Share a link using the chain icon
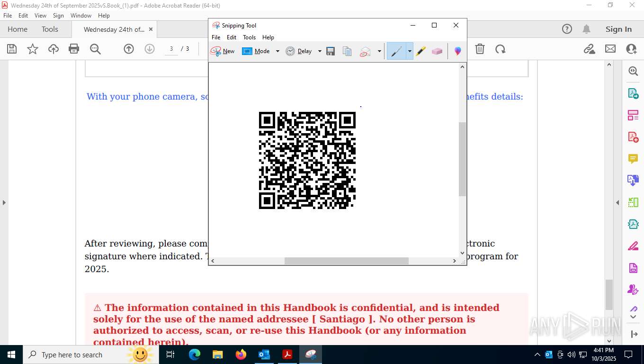644x364 pixels. (589, 49)
